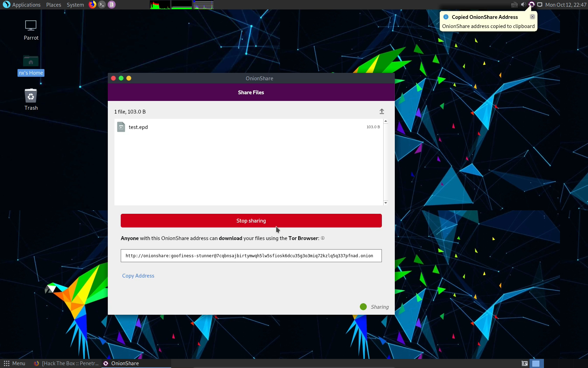Viewport: 588px width, 368px height.
Task: Click the Share Files header
Action: tap(251, 93)
